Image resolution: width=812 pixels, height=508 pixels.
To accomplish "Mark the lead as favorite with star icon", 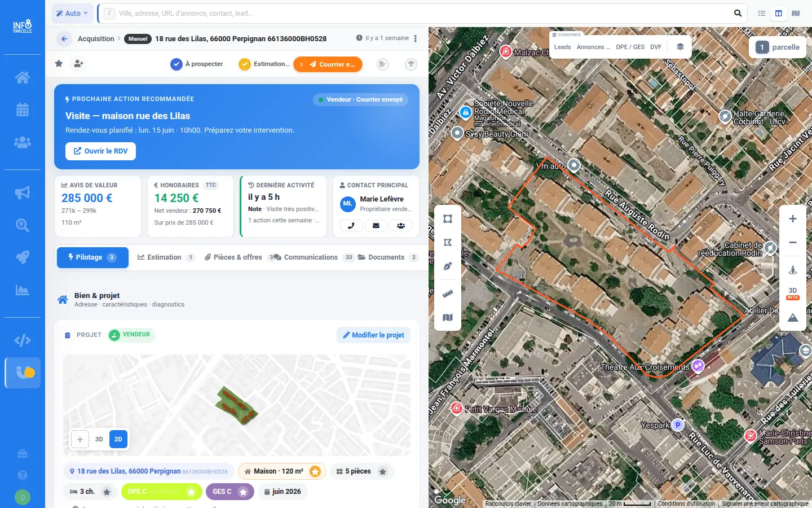I will coord(59,64).
